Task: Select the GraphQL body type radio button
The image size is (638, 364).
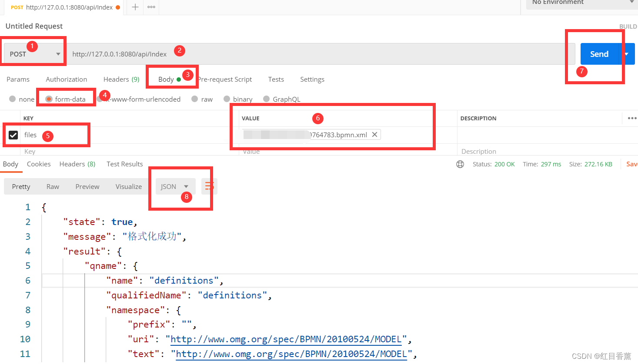Action: [x=266, y=99]
